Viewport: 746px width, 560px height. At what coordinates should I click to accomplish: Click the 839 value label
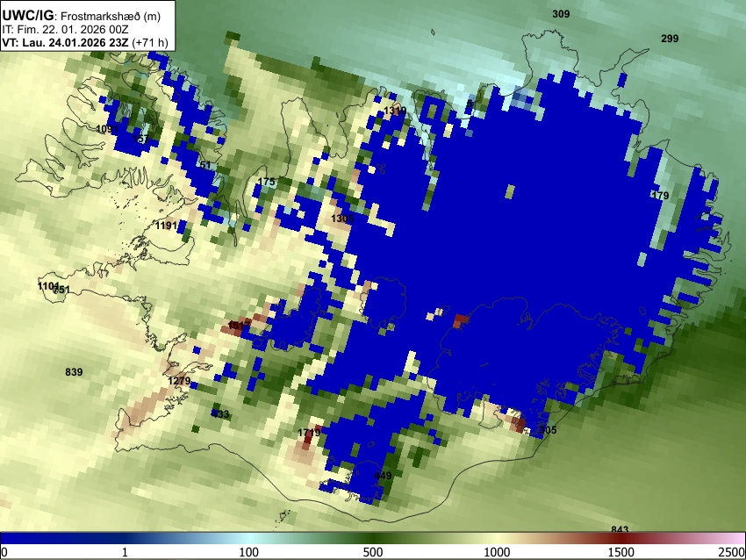pos(74,372)
